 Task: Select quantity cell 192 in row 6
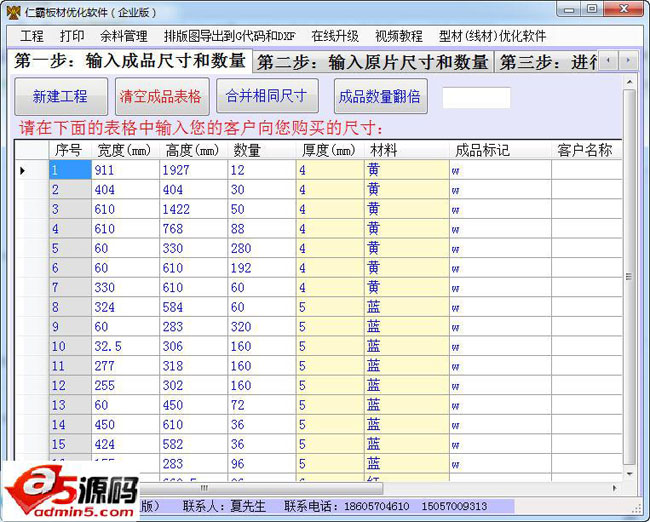click(x=262, y=268)
